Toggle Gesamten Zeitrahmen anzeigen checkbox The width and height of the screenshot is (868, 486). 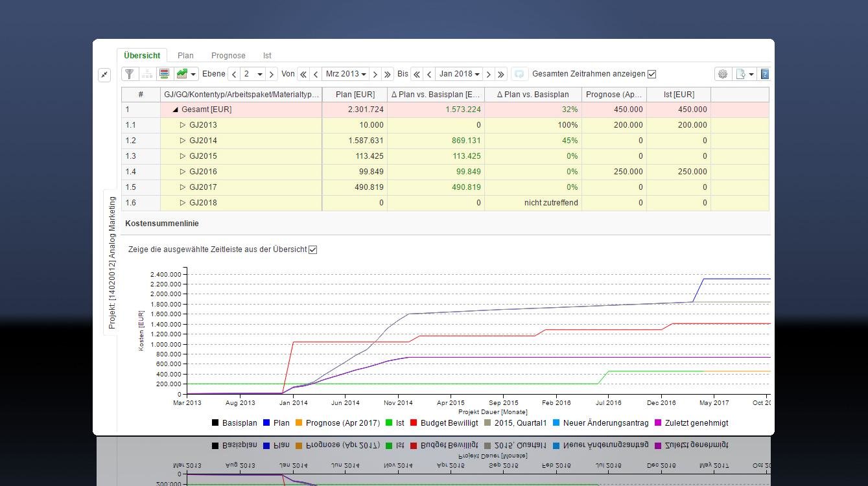pos(652,74)
